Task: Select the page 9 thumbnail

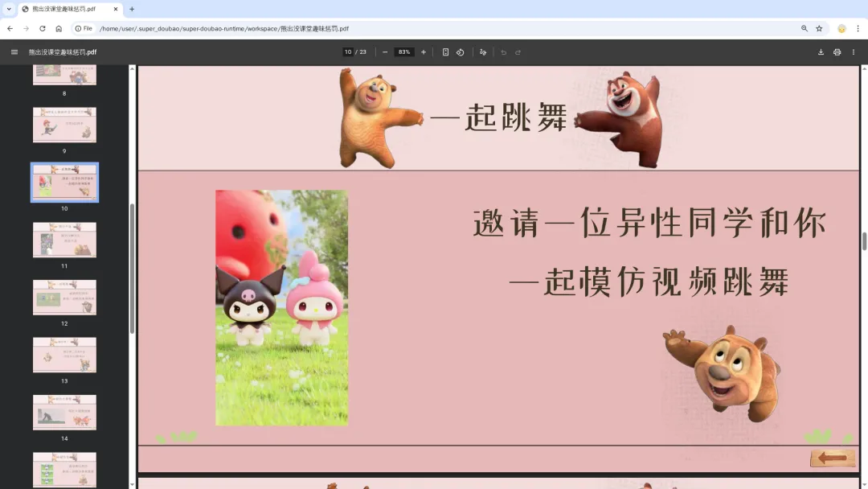Action: 64,125
